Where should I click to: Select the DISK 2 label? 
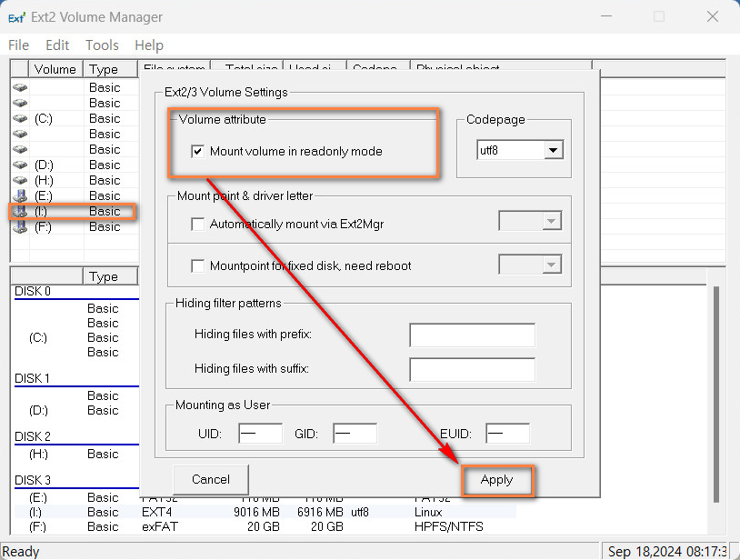tap(33, 437)
